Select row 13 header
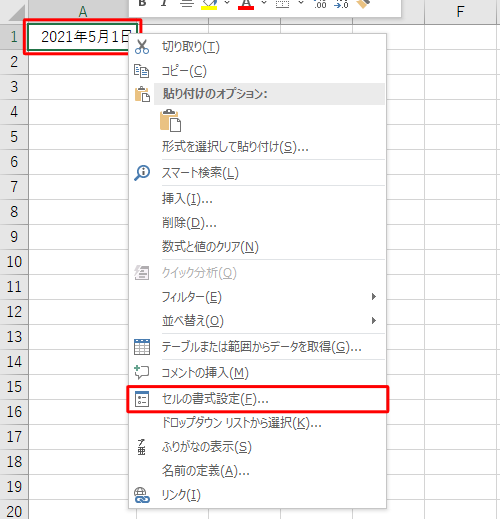This screenshot has width=500, height=519. tap(14, 337)
